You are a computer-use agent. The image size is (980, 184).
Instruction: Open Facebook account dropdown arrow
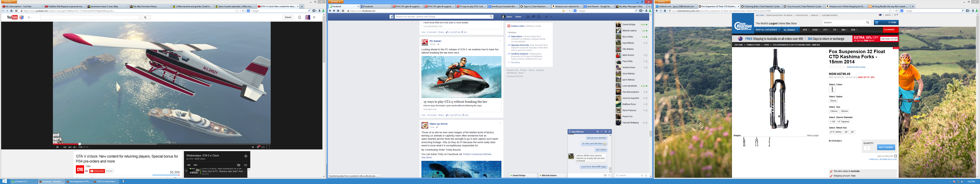coord(551,17)
